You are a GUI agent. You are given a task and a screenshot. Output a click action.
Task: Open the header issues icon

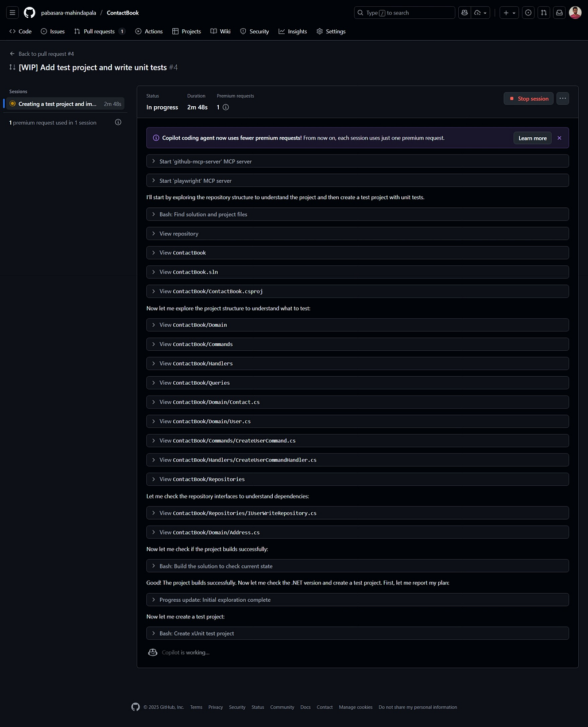click(528, 13)
